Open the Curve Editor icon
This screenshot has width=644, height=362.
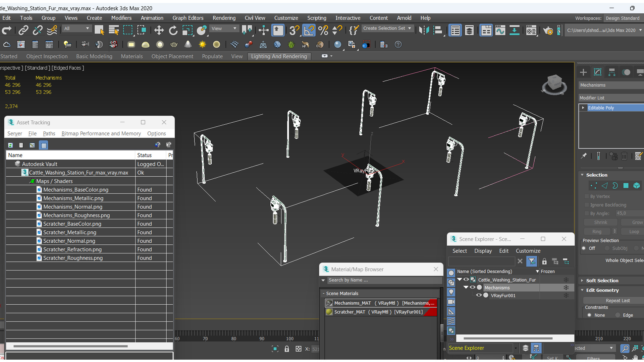pyautogui.click(x=500, y=31)
